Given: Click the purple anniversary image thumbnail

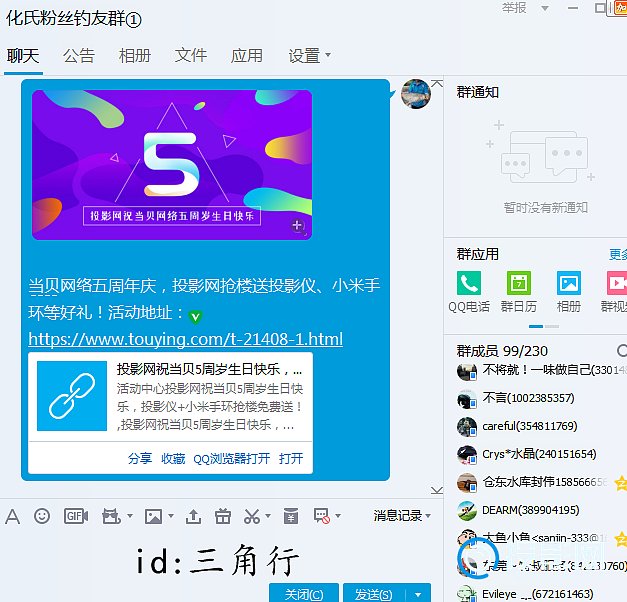Looking at the screenshot, I should (x=172, y=165).
